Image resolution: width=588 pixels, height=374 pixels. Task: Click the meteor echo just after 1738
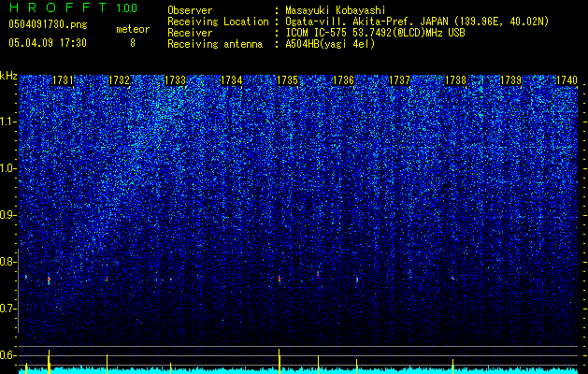(453, 279)
